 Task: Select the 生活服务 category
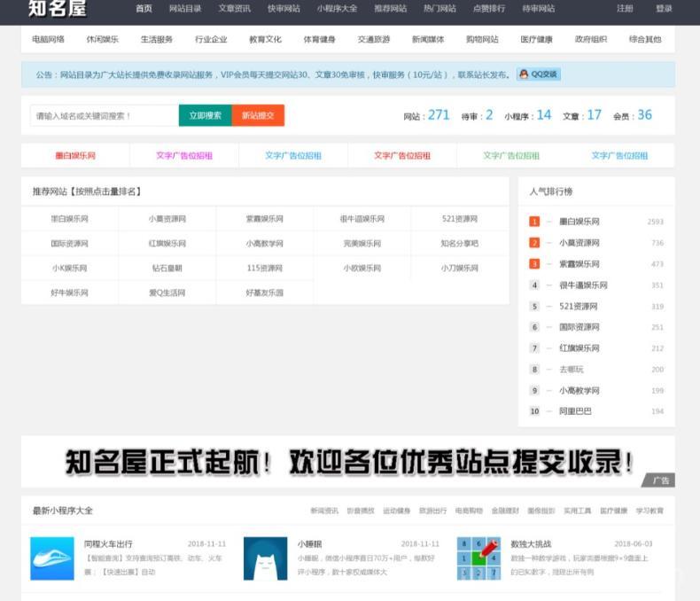point(157,39)
